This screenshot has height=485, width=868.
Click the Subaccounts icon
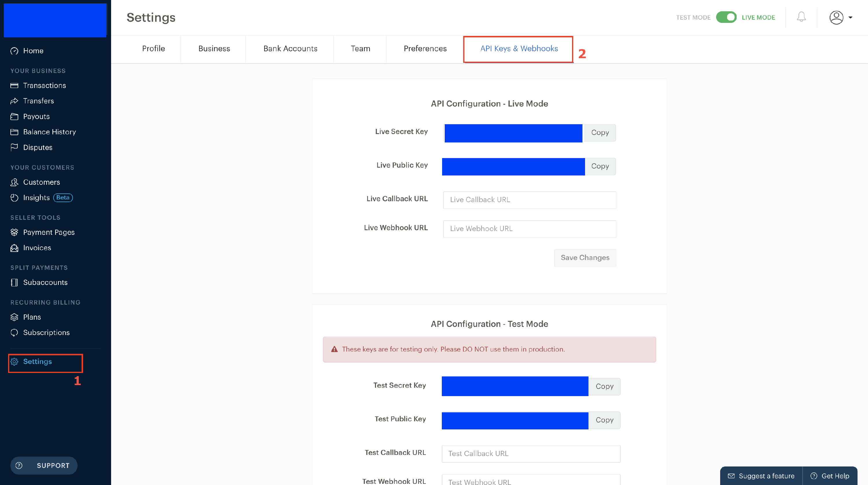tap(14, 283)
